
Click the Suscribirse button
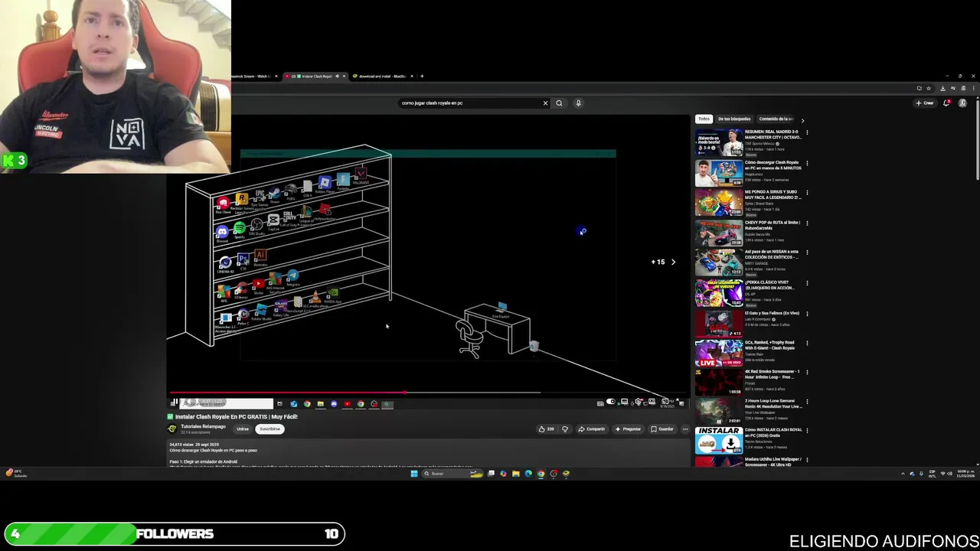coord(269,429)
